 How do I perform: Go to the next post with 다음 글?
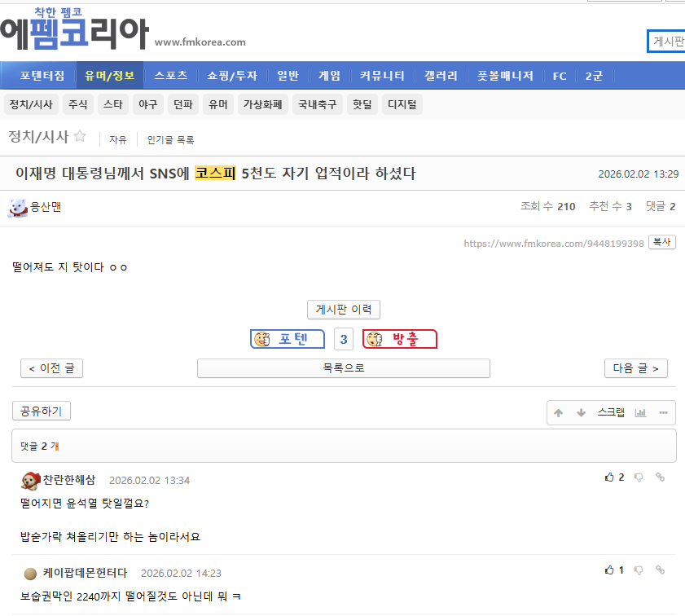click(635, 368)
